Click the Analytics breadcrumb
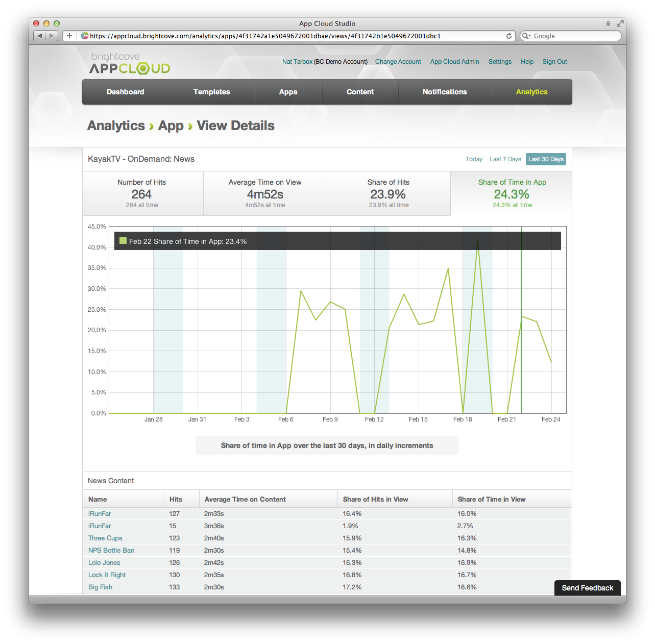 tap(116, 126)
